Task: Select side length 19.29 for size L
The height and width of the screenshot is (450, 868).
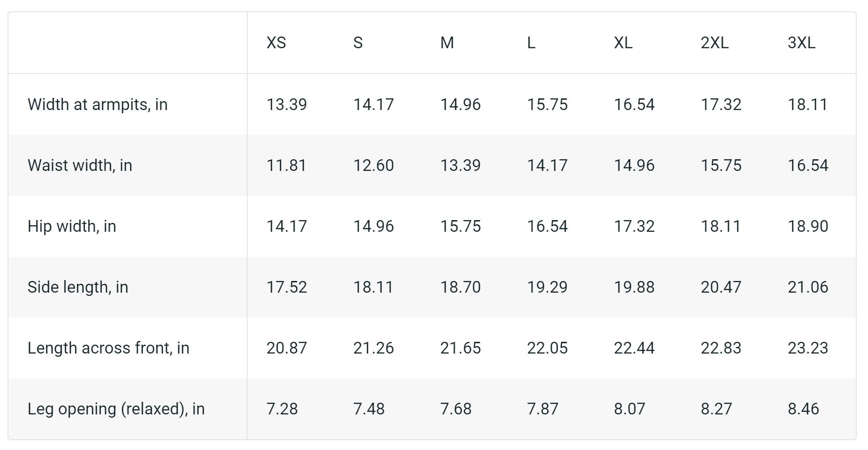Action: pos(547,287)
